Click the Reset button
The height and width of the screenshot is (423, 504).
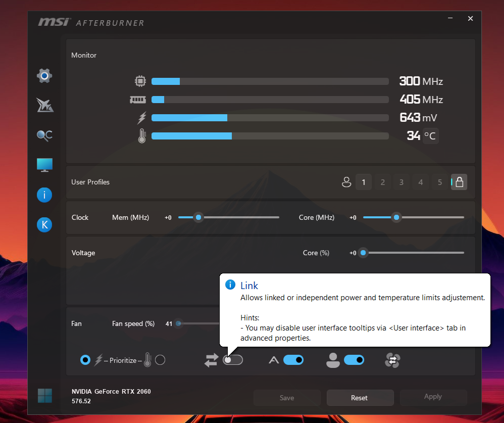[360, 398]
